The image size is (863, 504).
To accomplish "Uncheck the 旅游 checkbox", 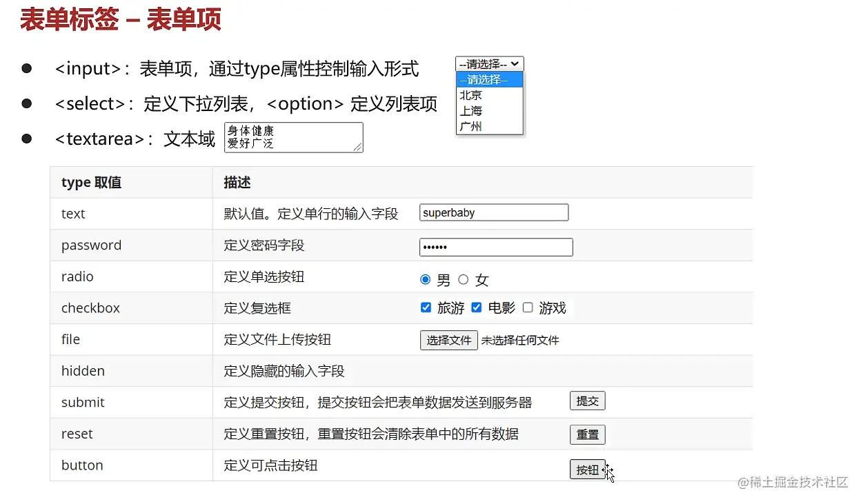I will (x=426, y=308).
